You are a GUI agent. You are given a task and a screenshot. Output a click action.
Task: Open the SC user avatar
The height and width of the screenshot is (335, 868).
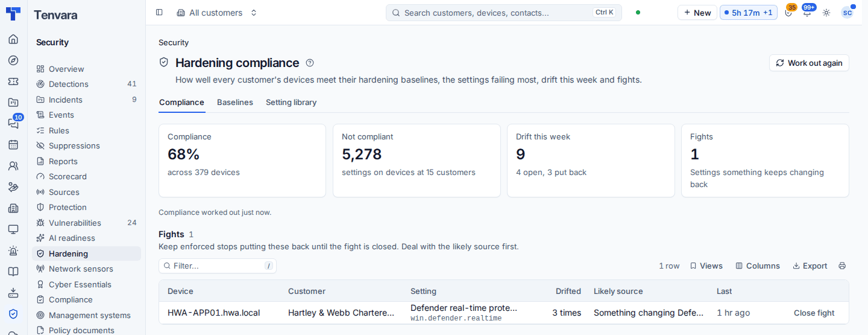coord(848,13)
